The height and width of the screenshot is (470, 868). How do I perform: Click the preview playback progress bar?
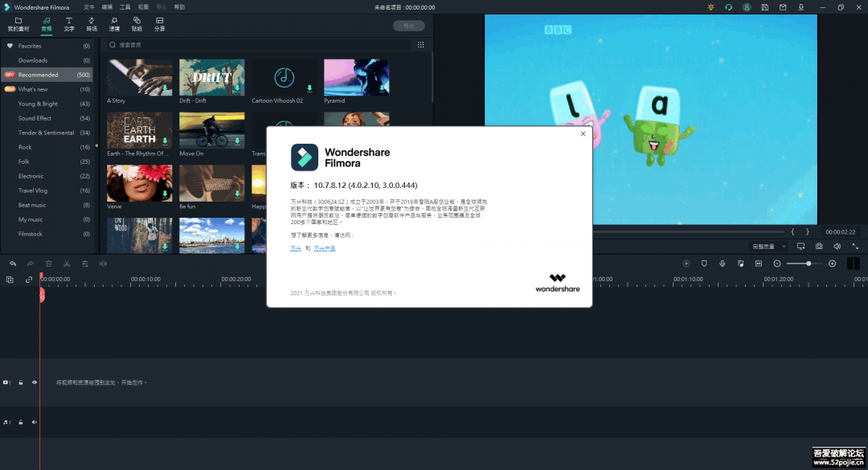688,232
